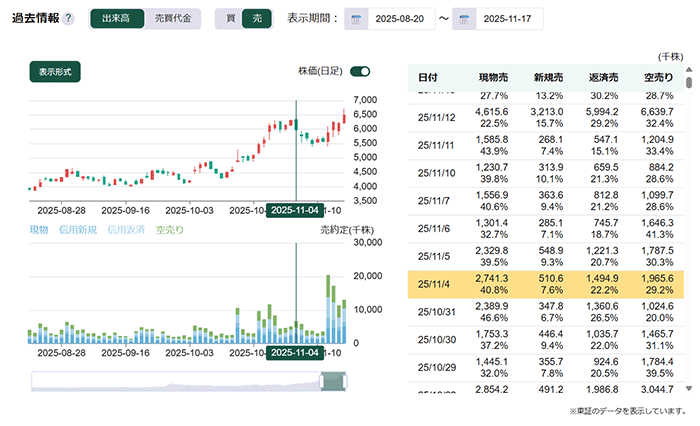Click the 空売り column header
The image size is (700, 426).
(x=659, y=78)
